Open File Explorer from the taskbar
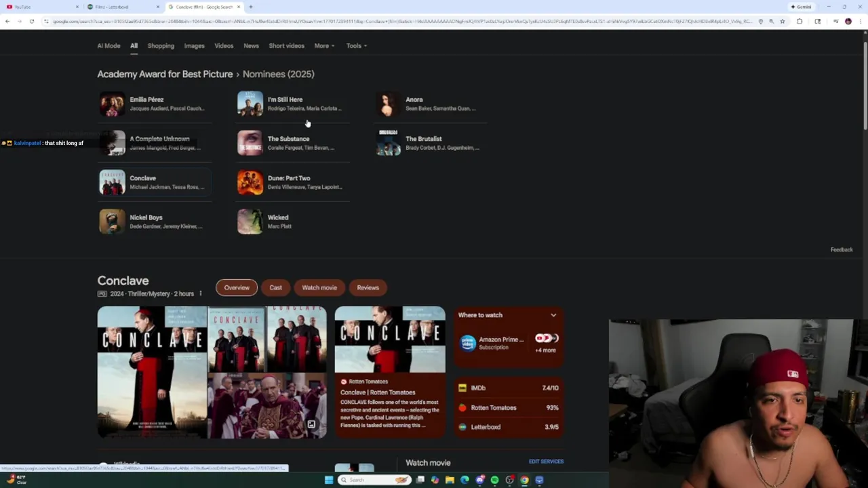868x488 pixels. pyautogui.click(x=450, y=480)
